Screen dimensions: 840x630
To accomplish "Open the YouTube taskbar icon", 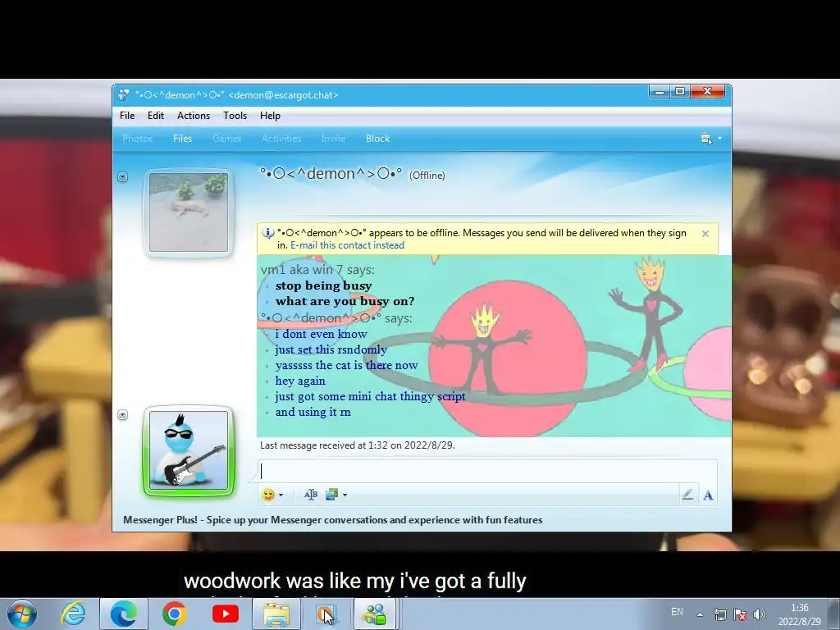I will pos(225,614).
